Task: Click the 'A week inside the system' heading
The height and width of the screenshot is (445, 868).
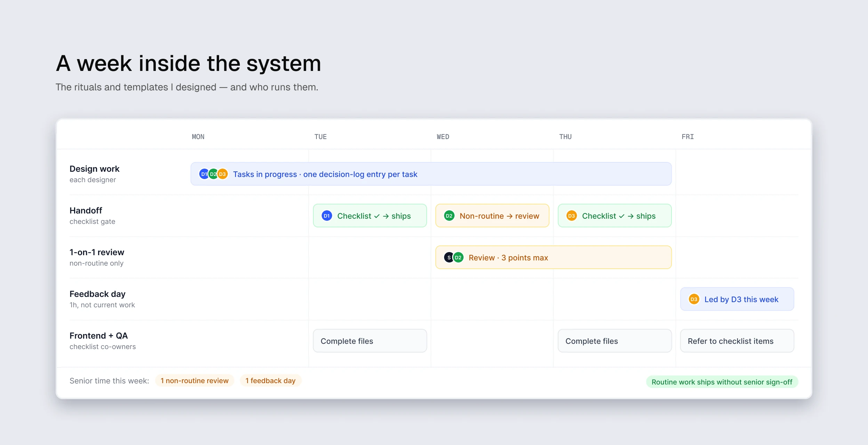Action: (188, 63)
